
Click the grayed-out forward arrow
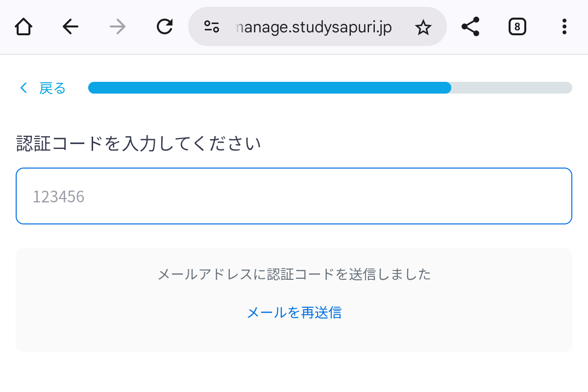click(118, 26)
